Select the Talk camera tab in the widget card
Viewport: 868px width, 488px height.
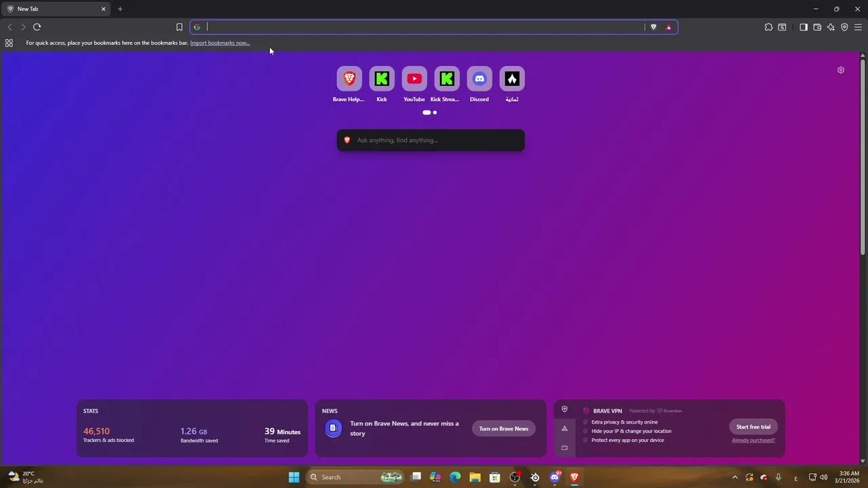pos(564,447)
